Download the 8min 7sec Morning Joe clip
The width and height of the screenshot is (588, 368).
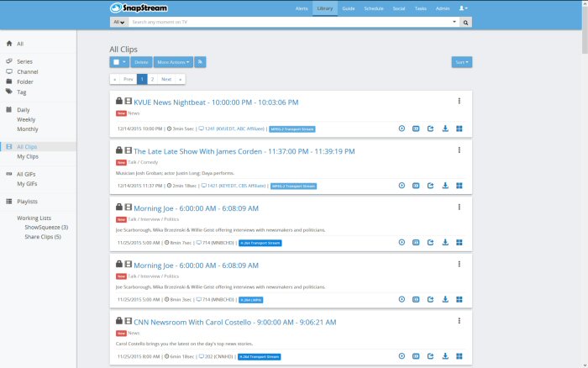[445, 242]
